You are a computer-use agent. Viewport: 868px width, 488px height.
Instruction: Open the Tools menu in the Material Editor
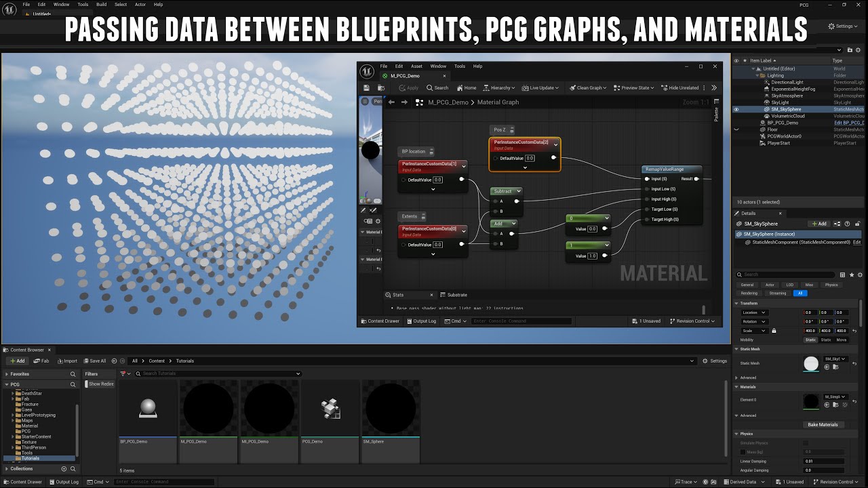pos(460,66)
